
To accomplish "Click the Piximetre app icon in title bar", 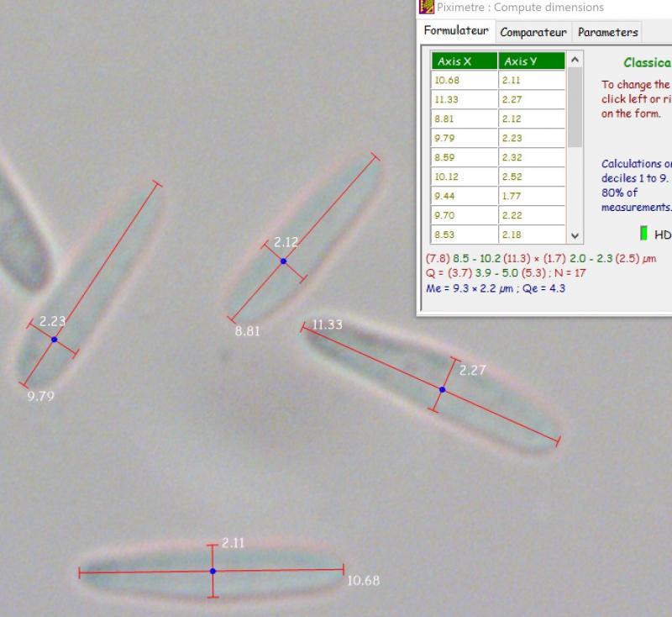I will click(427, 8).
